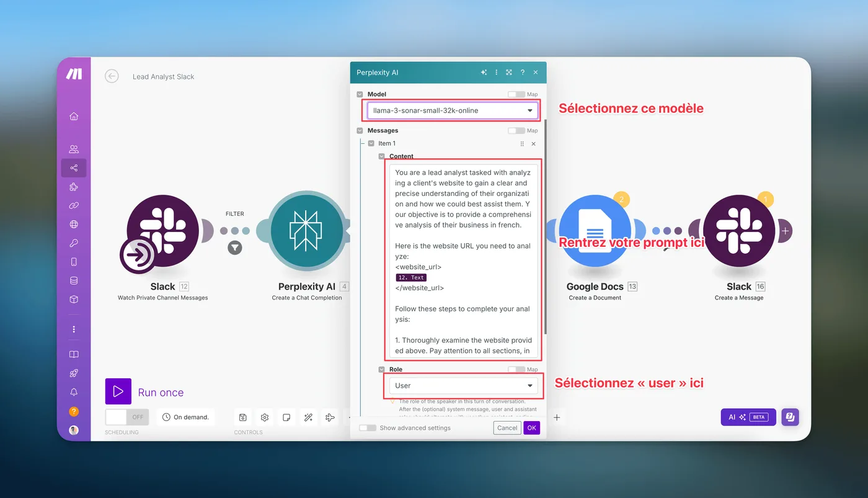The width and height of the screenshot is (868, 498).
Task: Open the Model dropdown llama-3-sonar-small-32k-online
Action: click(453, 110)
